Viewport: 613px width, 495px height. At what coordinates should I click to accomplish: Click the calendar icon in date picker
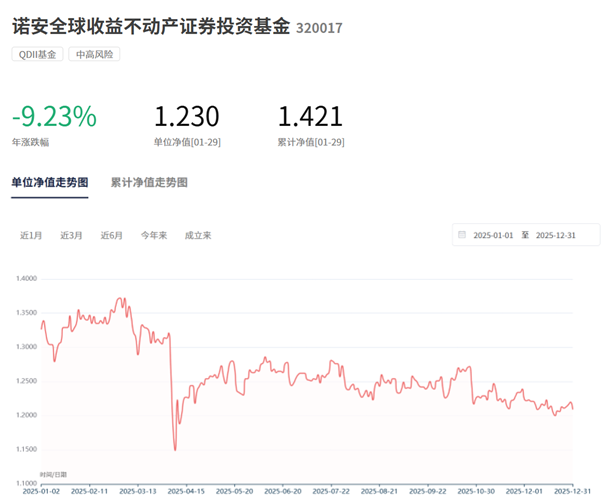(x=462, y=235)
